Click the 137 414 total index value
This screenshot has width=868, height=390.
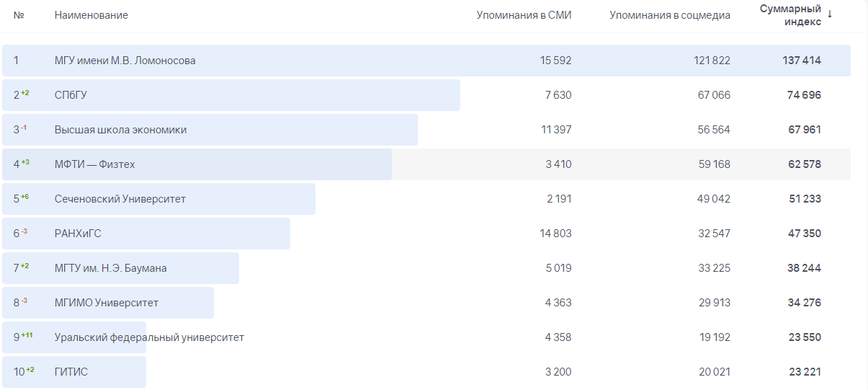(801, 61)
